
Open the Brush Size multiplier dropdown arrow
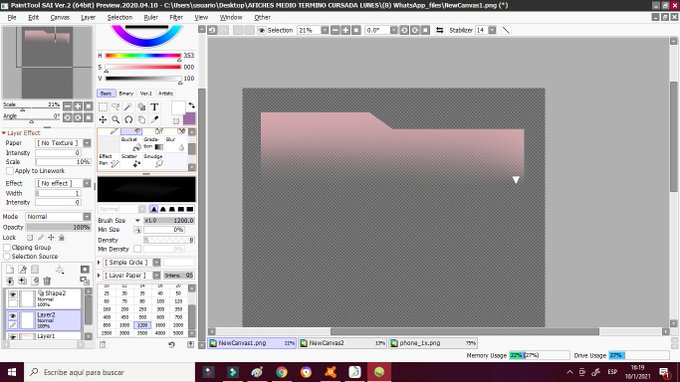137,220
